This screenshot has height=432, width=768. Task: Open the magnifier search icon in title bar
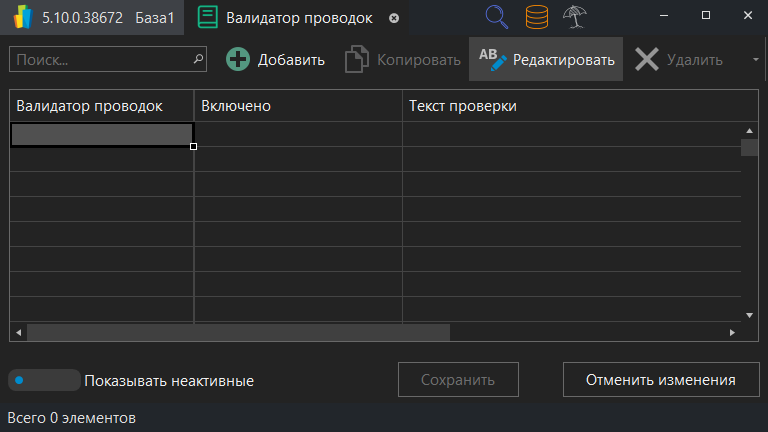point(497,17)
